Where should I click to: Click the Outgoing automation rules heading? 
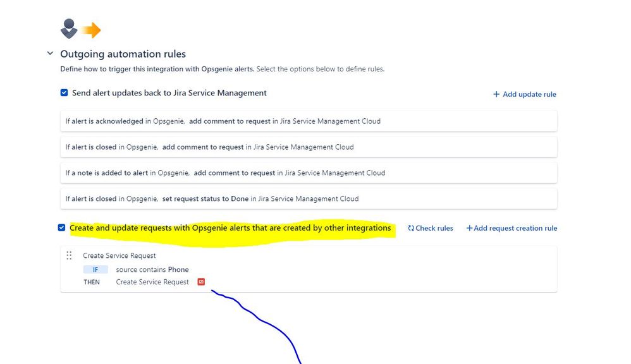[123, 54]
